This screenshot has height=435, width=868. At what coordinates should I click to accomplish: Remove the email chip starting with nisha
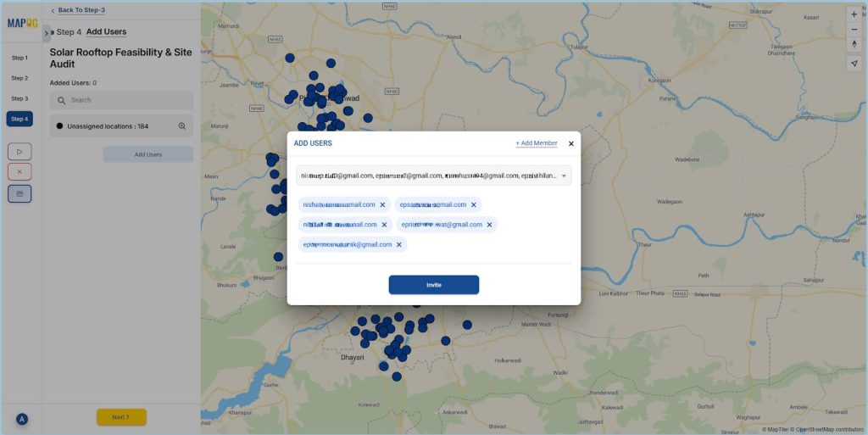tap(382, 204)
